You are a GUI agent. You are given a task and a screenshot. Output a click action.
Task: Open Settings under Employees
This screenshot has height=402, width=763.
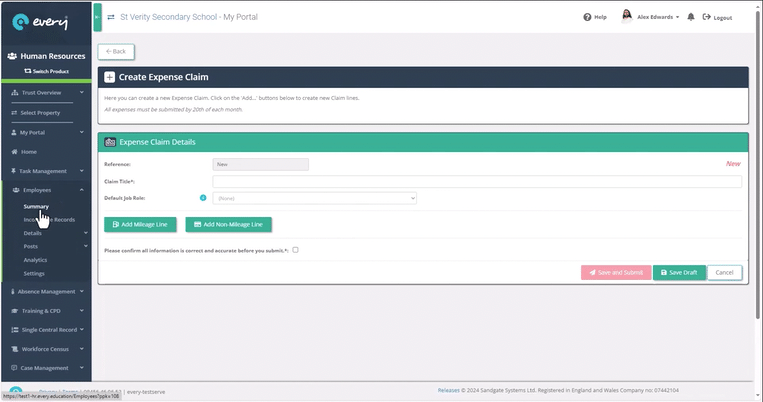click(34, 274)
